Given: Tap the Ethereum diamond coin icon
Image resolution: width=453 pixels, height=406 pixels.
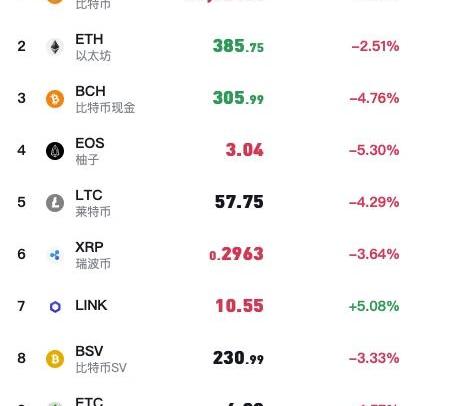Looking at the screenshot, I should pyautogui.click(x=55, y=47).
